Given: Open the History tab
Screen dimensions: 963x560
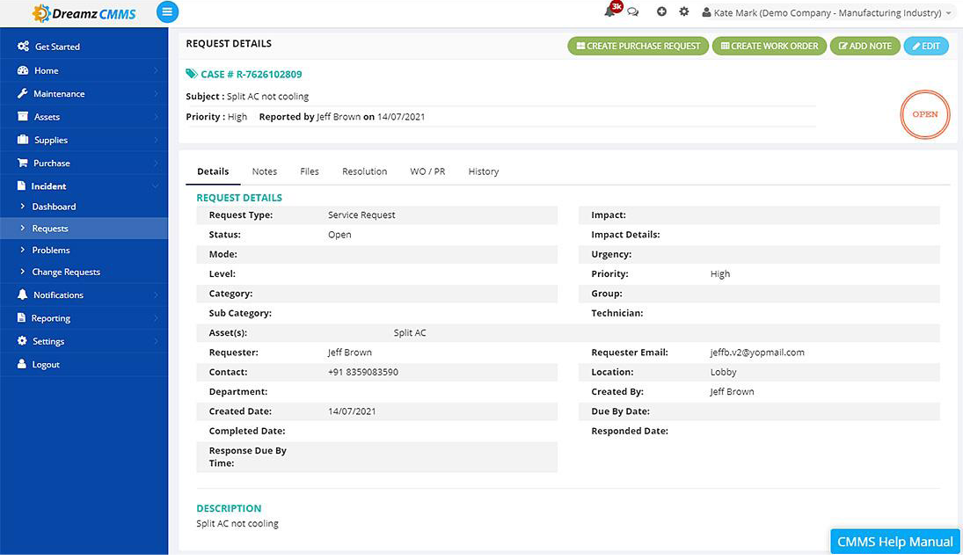Looking at the screenshot, I should (483, 171).
